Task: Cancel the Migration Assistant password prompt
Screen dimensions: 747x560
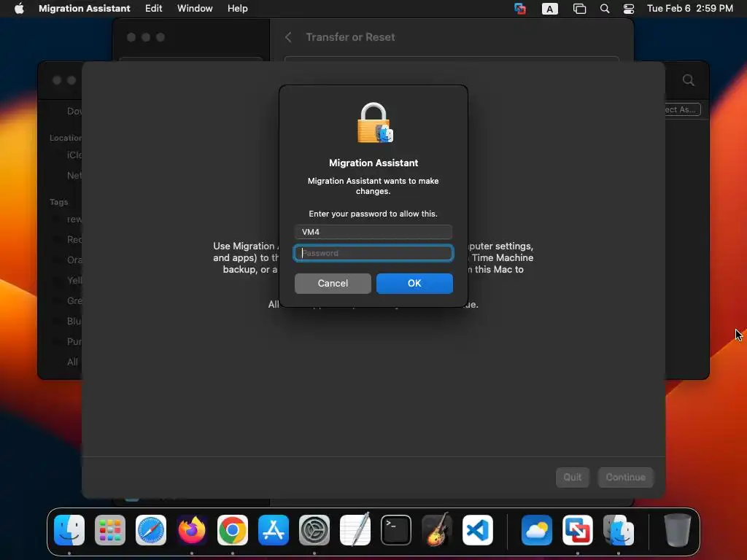Action: [333, 284]
